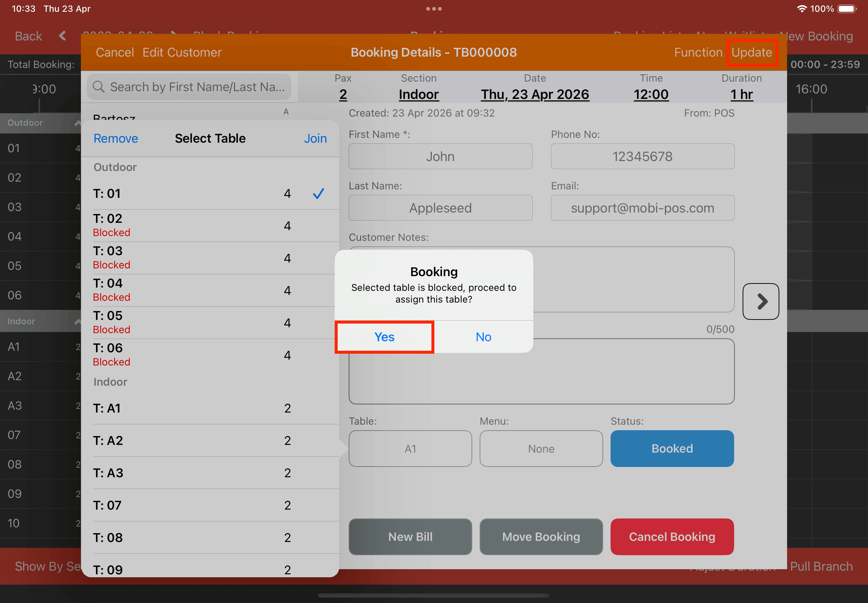Click the Email field support@mobi-pos.com

[x=643, y=207]
